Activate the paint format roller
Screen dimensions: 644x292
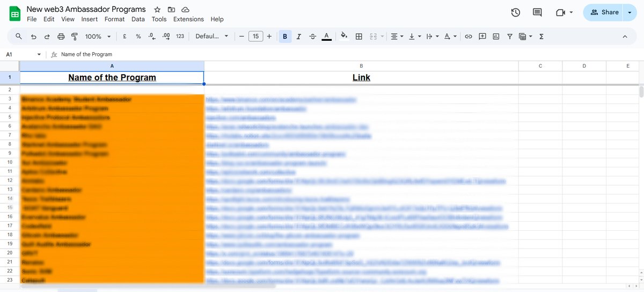(x=74, y=36)
